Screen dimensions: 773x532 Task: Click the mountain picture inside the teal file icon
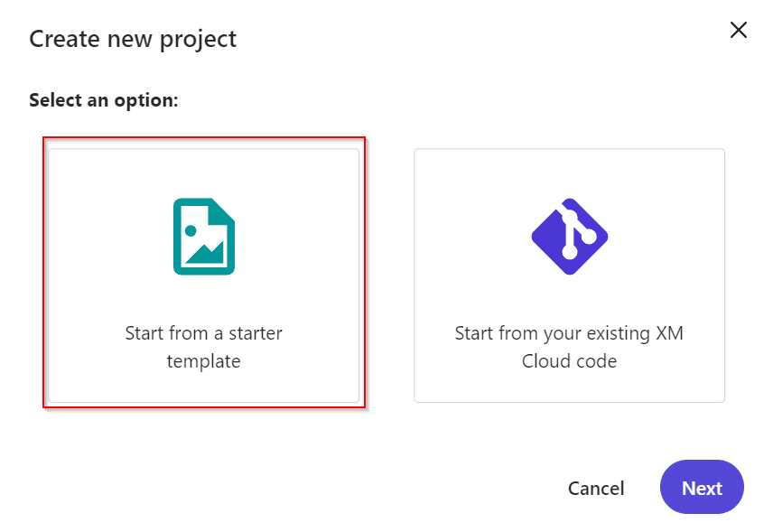pos(205,252)
